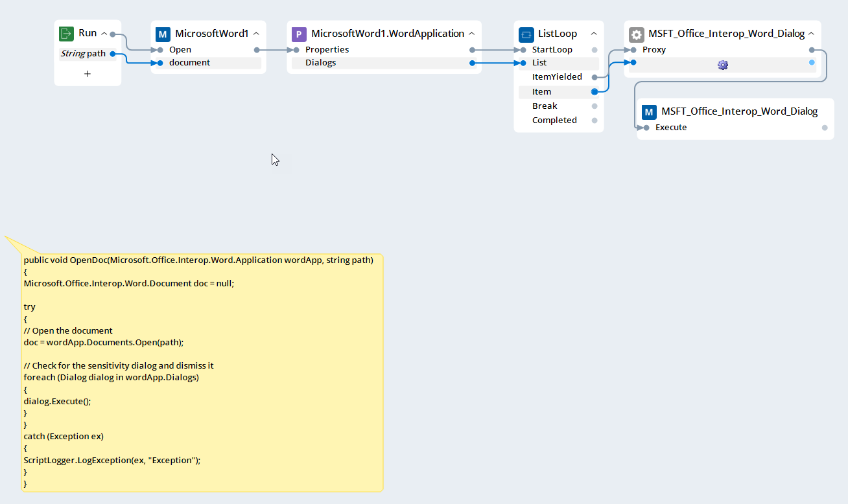
Task: Click the MicrosoftWord1 node's blue M icon
Action: tap(163, 34)
